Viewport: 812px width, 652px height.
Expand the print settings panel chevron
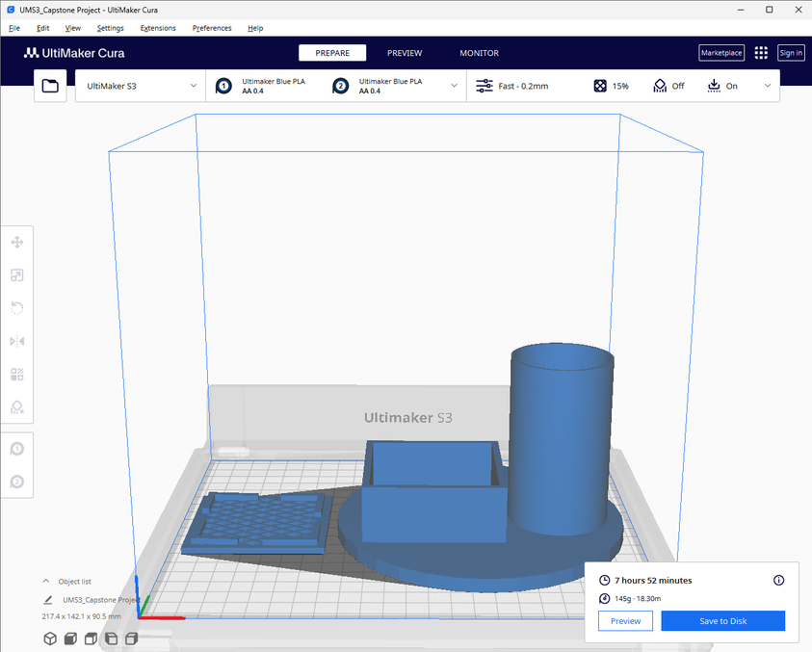pos(768,86)
